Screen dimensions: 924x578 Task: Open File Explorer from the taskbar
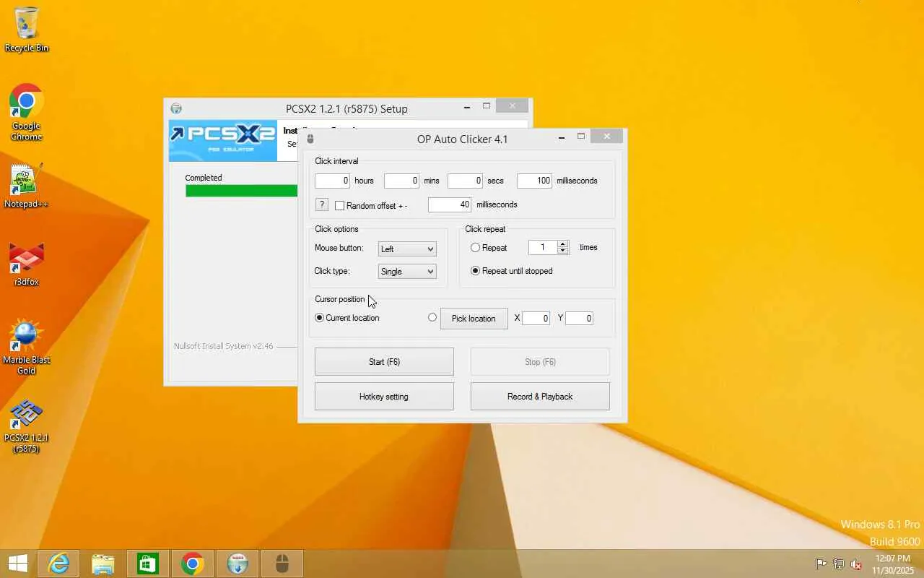click(x=103, y=564)
